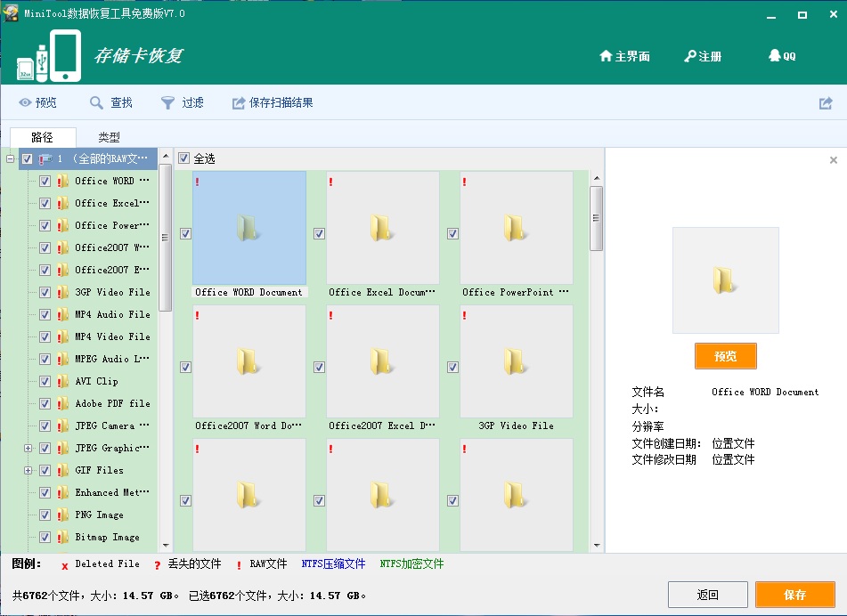Click NTFS压缩文件 legend text
Screen dimensions: 847x616
[x=333, y=563]
